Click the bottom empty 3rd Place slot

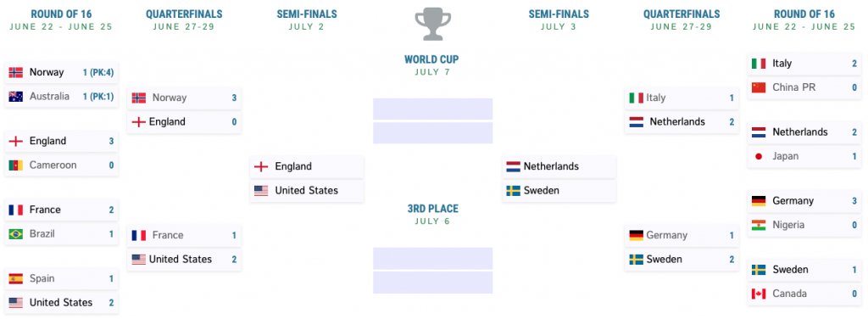pos(432,283)
